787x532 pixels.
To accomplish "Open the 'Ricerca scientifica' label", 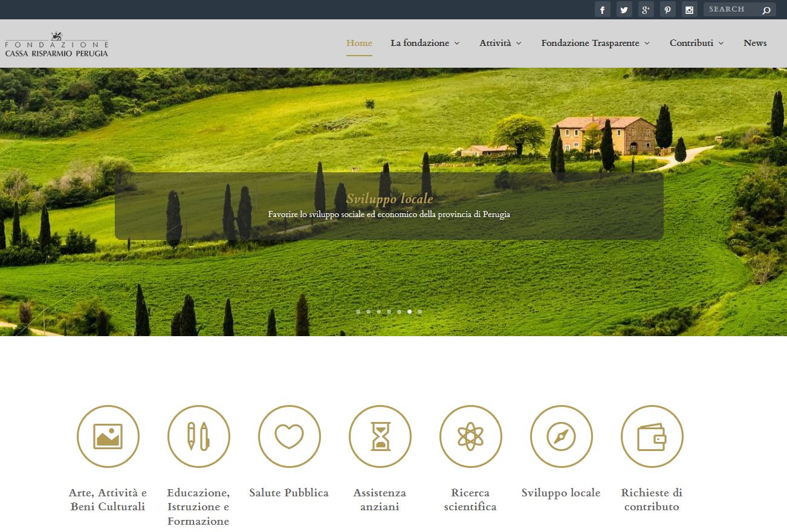I will tap(470, 500).
